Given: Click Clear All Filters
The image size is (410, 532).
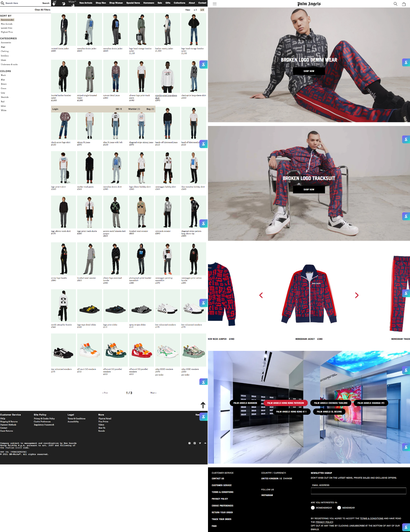Looking at the screenshot, I should click(x=43, y=10).
